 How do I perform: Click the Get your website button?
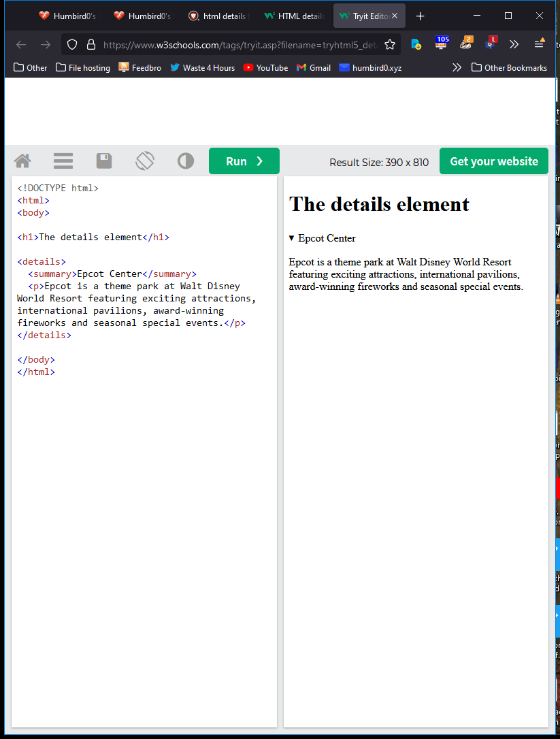coord(493,161)
